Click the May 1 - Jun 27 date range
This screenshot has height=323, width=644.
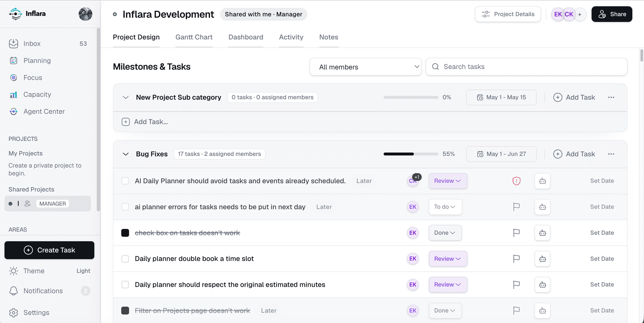point(501,154)
